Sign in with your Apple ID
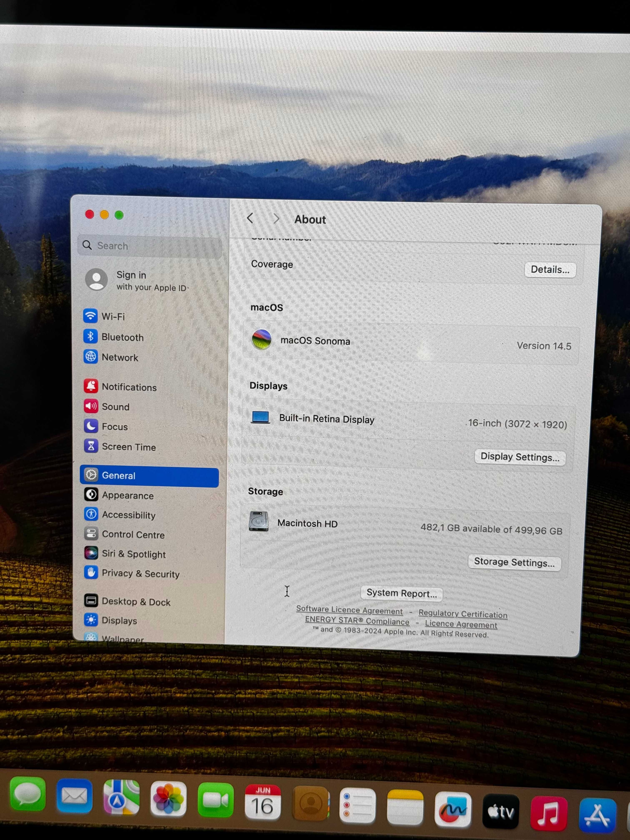Screen dimensions: 630x840 (137, 280)
